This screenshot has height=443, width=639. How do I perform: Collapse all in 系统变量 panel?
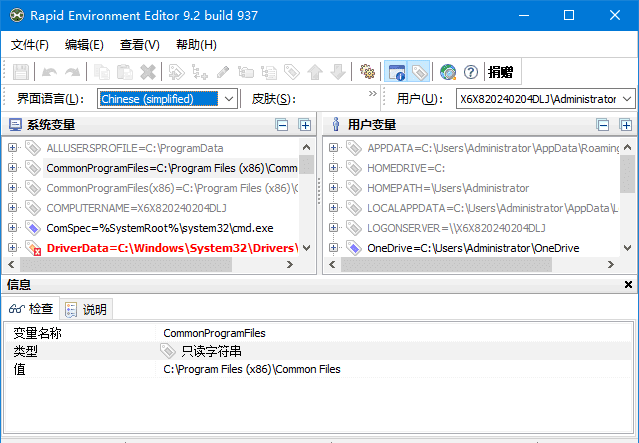click(x=282, y=125)
